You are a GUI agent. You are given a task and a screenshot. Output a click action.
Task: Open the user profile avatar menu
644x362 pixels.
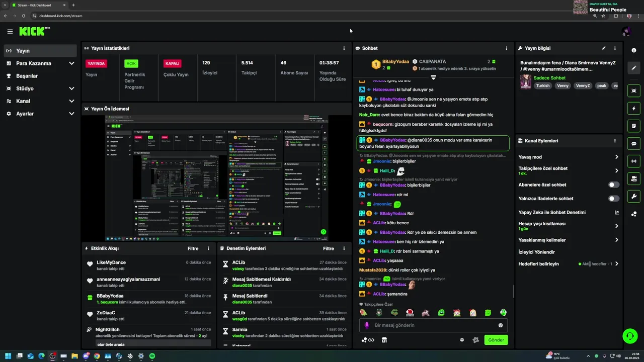(626, 32)
